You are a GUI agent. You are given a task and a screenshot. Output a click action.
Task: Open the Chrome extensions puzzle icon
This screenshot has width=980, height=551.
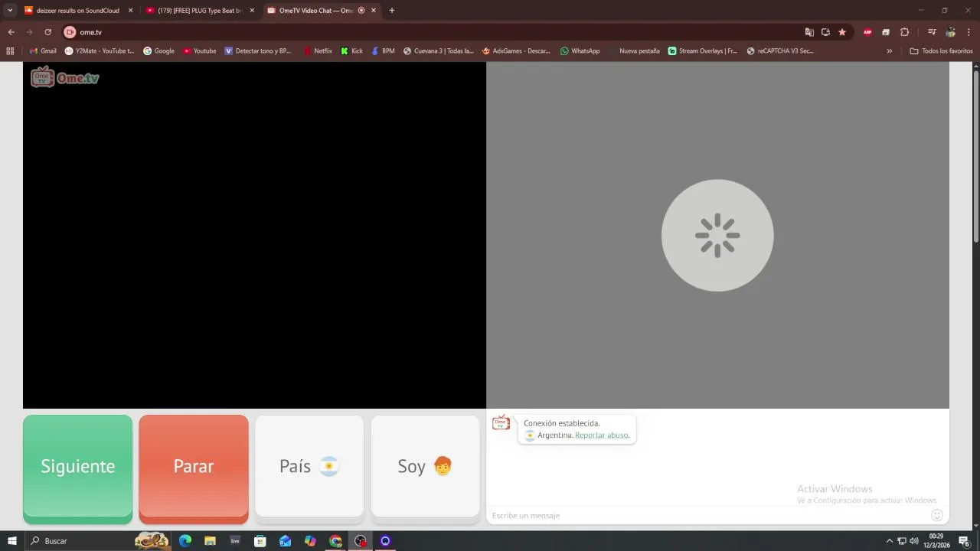pos(904,32)
